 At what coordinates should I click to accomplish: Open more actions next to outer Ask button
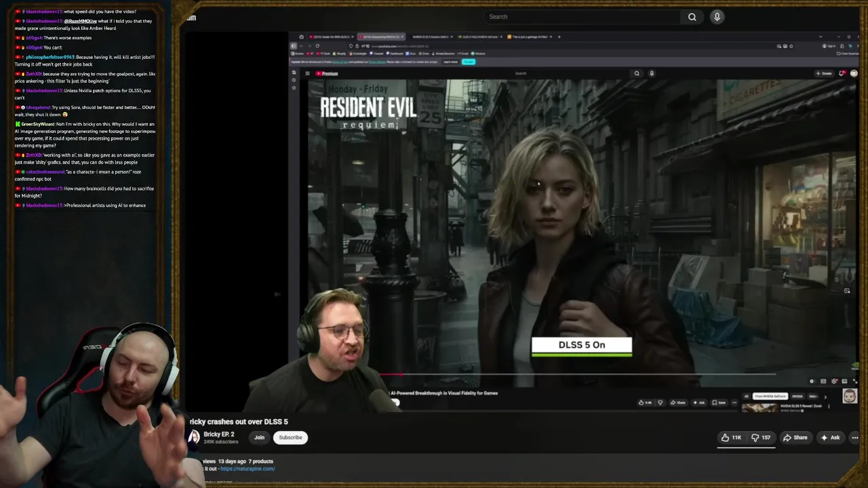coord(854,438)
